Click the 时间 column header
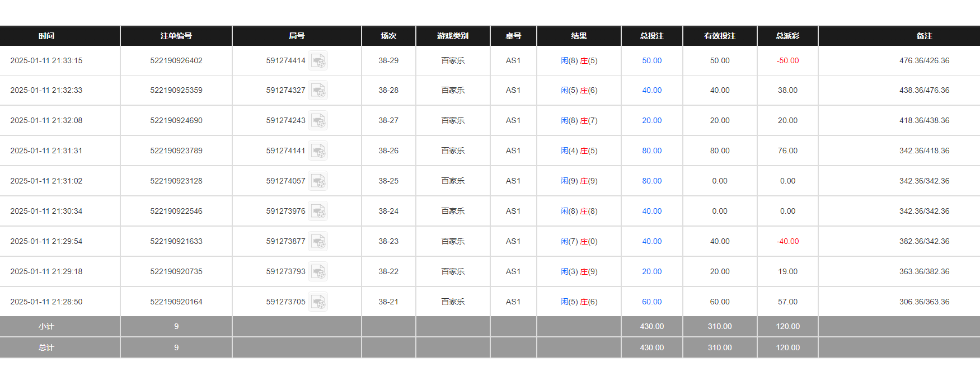980x376 pixels. click(46, 36)
